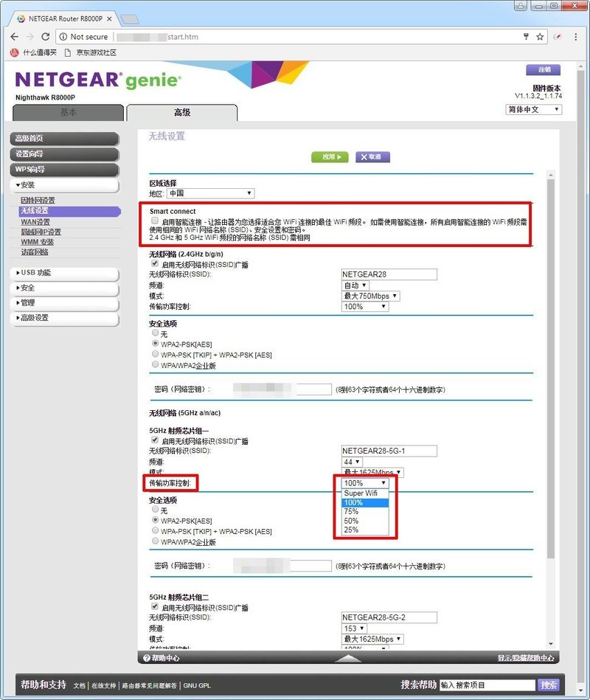The image size is (590, 700).
Task: Choose Super Wifi in the power list
Action: pos(366,493)
